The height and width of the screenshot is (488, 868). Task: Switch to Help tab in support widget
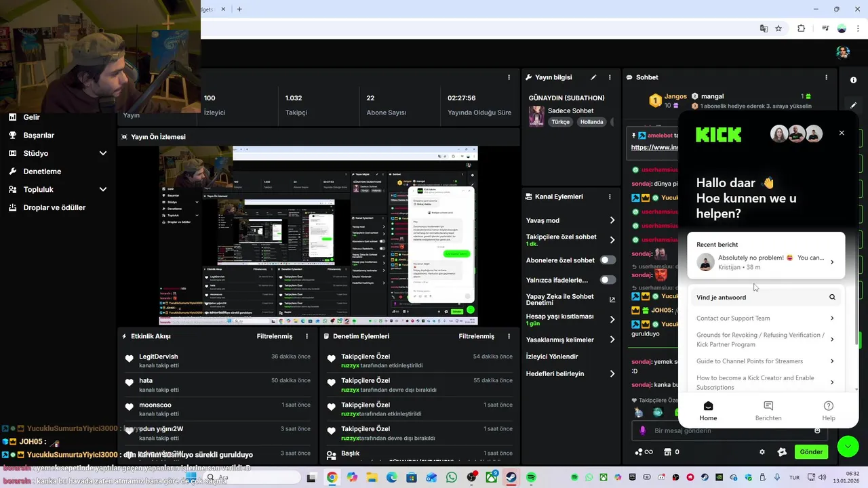tap(829, 411)
